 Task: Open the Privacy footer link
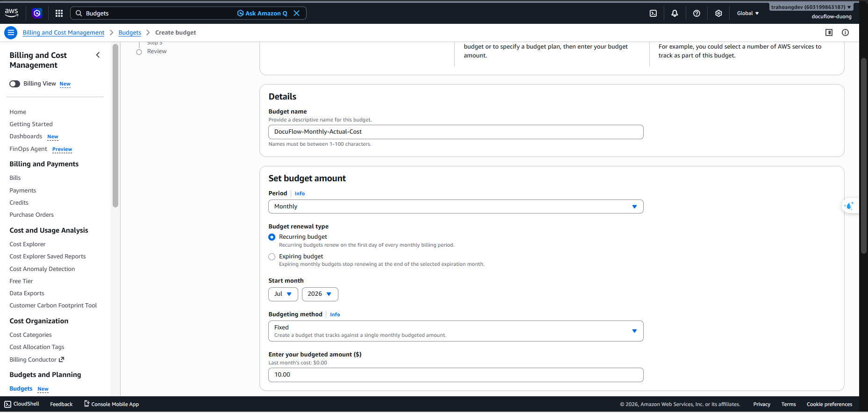tap(762, 404)
